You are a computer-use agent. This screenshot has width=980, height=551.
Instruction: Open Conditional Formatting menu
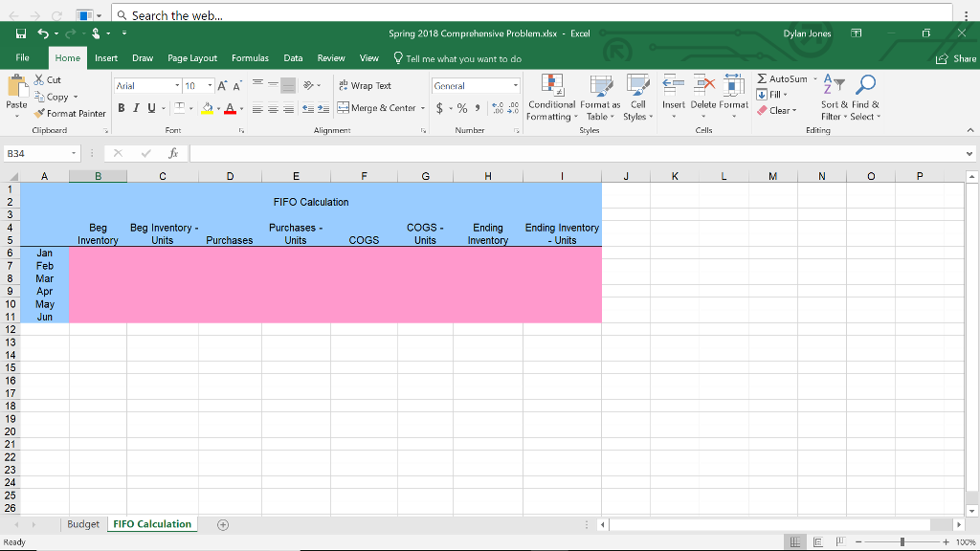coord(551,98)
